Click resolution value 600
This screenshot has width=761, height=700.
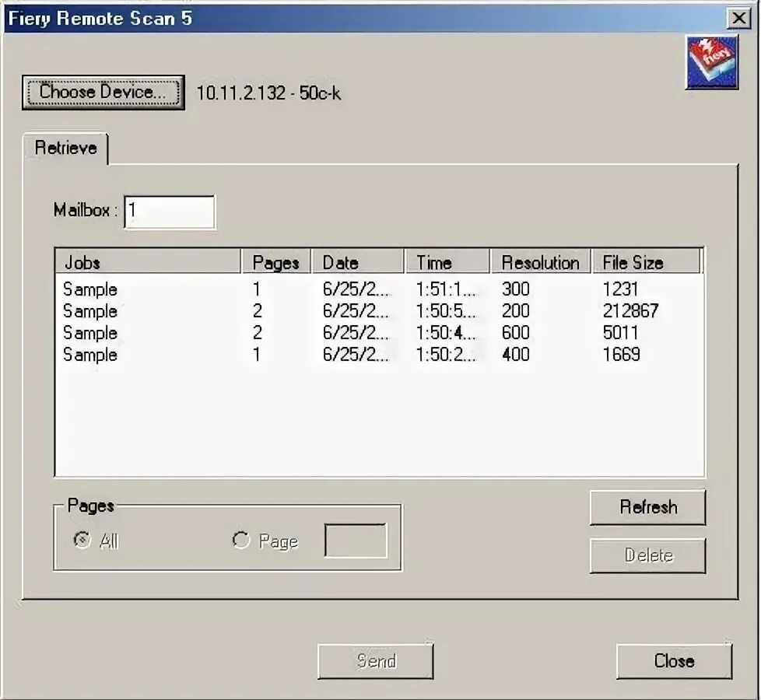(x=515, y=332)
